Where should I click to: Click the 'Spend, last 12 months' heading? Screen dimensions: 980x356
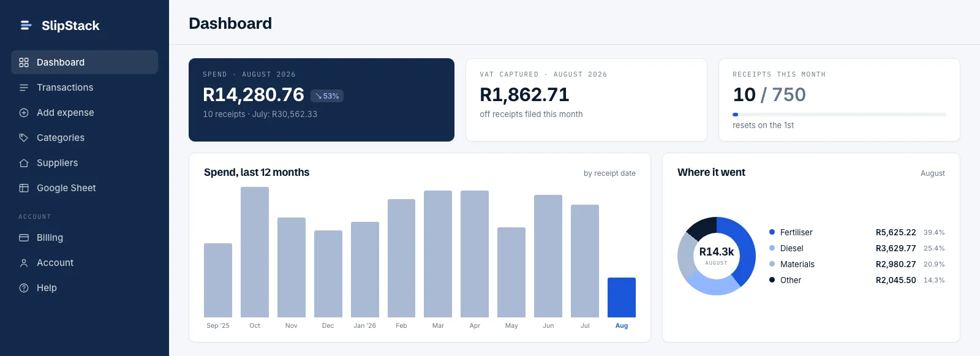tap(257, 173)
